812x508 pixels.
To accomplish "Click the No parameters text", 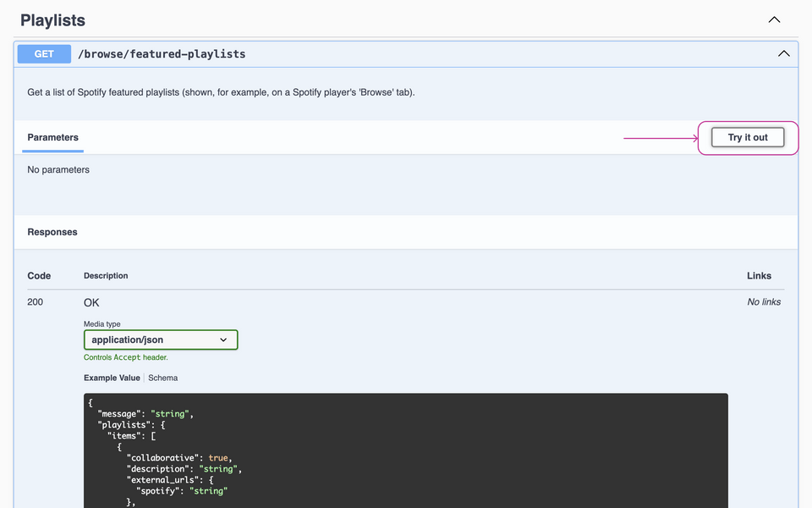I will pos(58,170).
